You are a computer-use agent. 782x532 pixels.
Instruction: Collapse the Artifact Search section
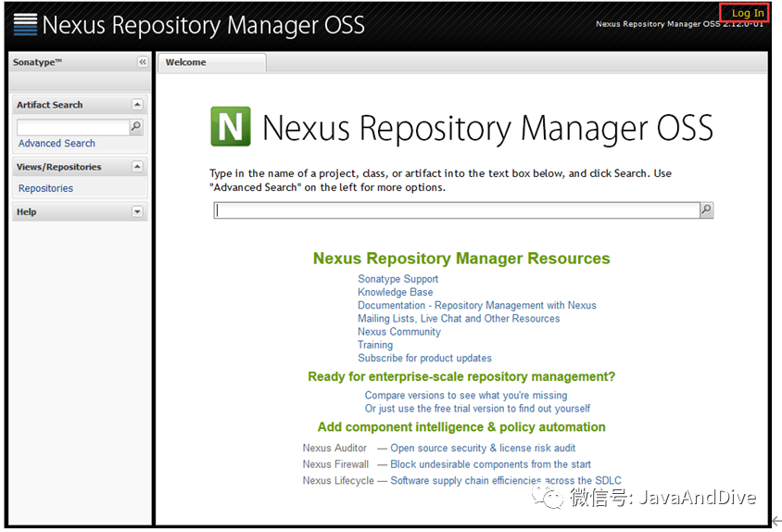[x=137, y=105]
